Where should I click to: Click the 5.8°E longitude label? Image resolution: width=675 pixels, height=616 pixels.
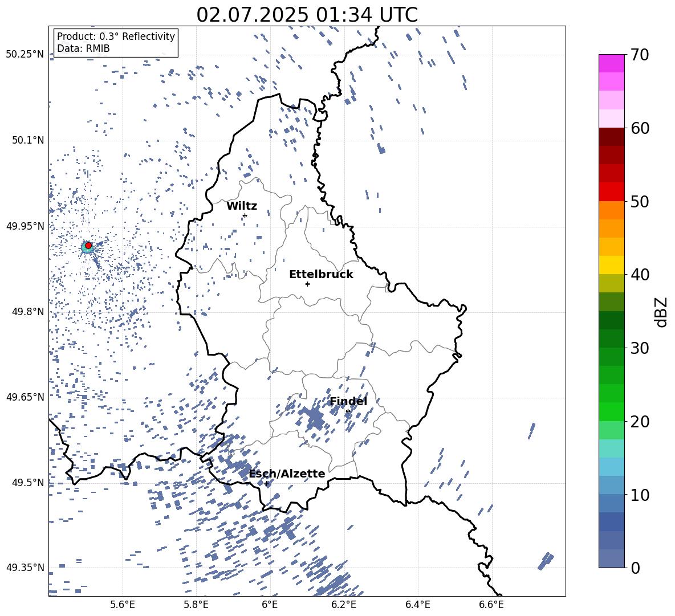point(196,605)
